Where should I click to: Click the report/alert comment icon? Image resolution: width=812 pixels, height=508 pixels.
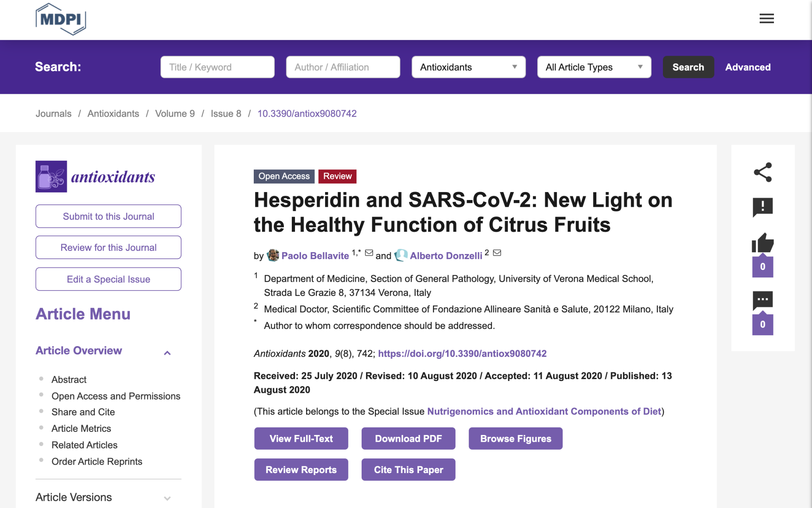point(762,207)
